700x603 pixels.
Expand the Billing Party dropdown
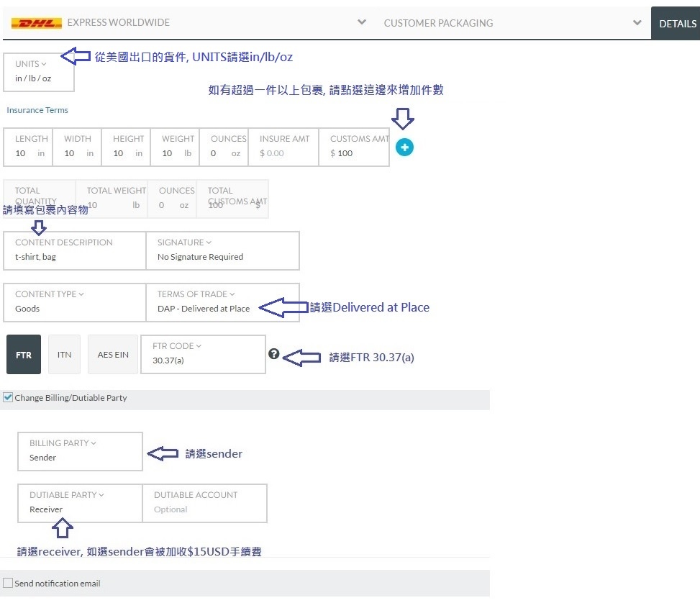[80, 451]
